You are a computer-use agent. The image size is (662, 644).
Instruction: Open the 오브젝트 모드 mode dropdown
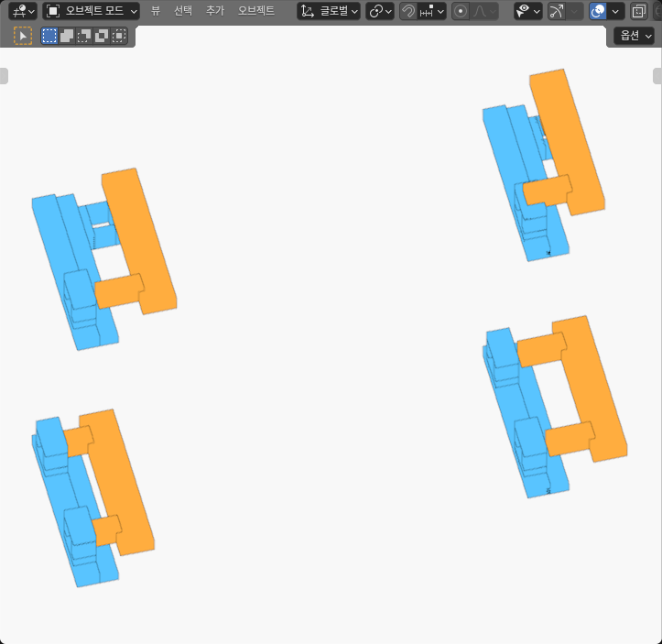(x=92, y=11)
